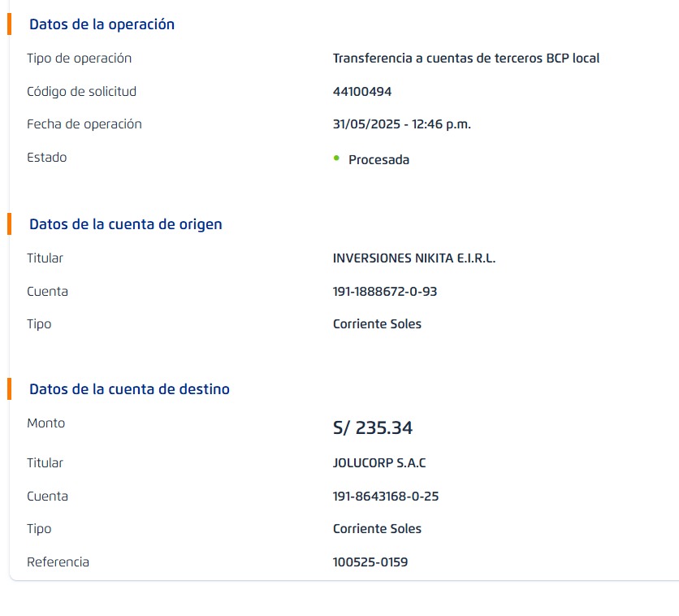
Task: Click the operation date 31/05/2025 - 12:46 p.m.
Action: pyautogui.click(x=401, y=124)
